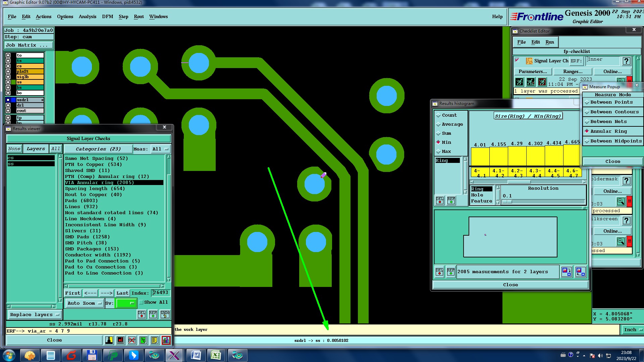This screenshot has width=644, height=362.
Task: Click the histogram icon in Results viewer
Action: pyautogui.click(x=166, y=340)
